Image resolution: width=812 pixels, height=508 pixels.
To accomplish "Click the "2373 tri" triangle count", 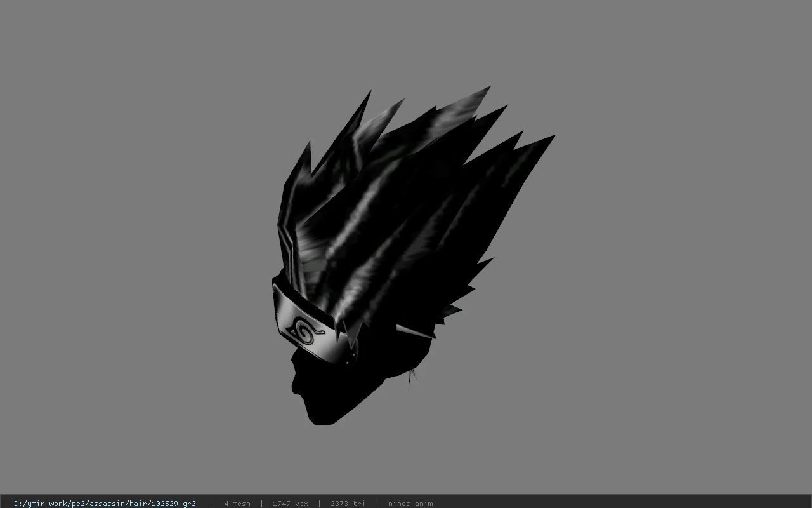I will 348,504.
